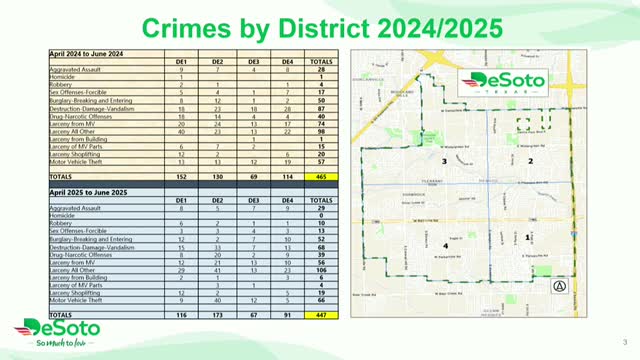
Task: Click the Destruction-Damage-Vandalism total 68
Action: 321,247
